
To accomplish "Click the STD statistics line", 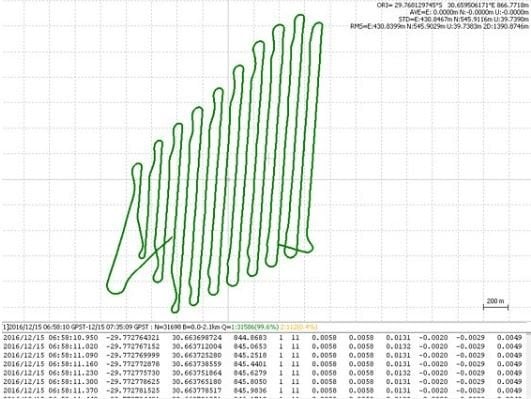I will pos(463,19).
